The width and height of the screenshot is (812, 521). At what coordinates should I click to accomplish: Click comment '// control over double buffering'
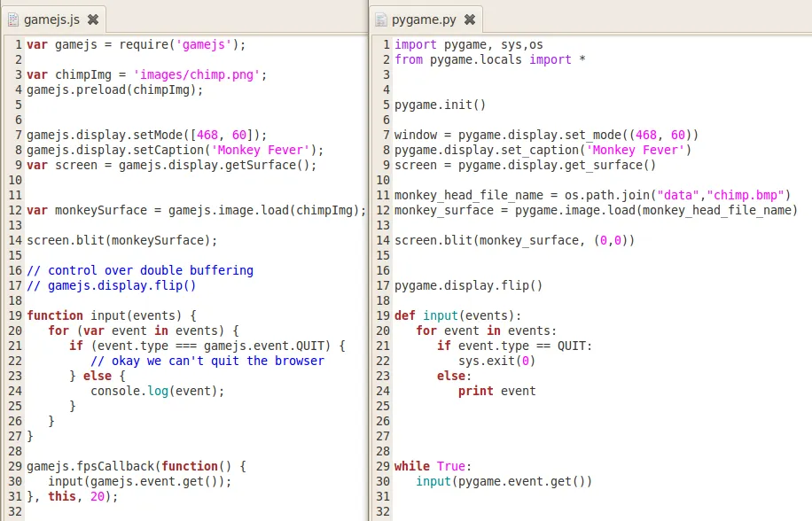(140, 270)
